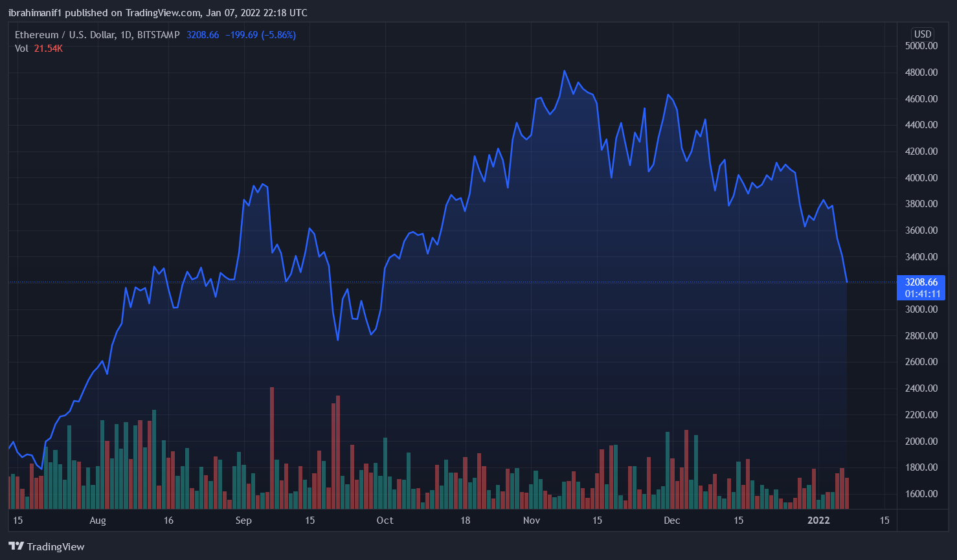Viewport: 957px width, 560px height.
Task: Click the -199.69 (-5.86%) price change text
Action: pyautogui.click(x=260, y=35)
